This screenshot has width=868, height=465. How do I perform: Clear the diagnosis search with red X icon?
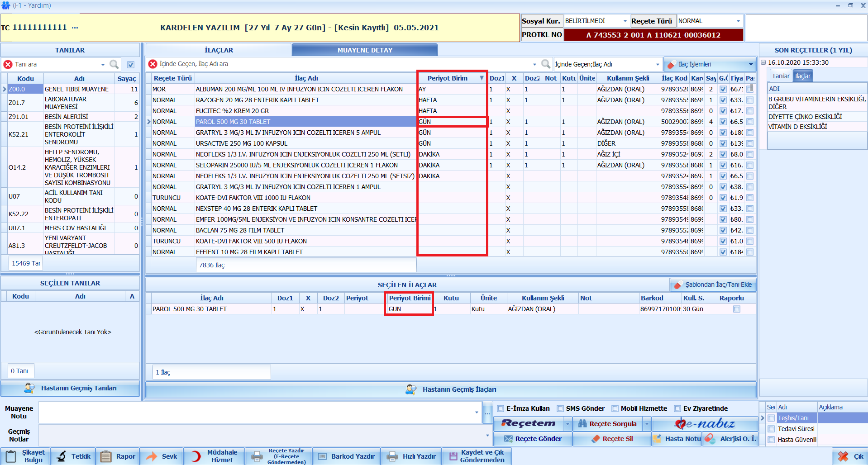tap(8, 64)
